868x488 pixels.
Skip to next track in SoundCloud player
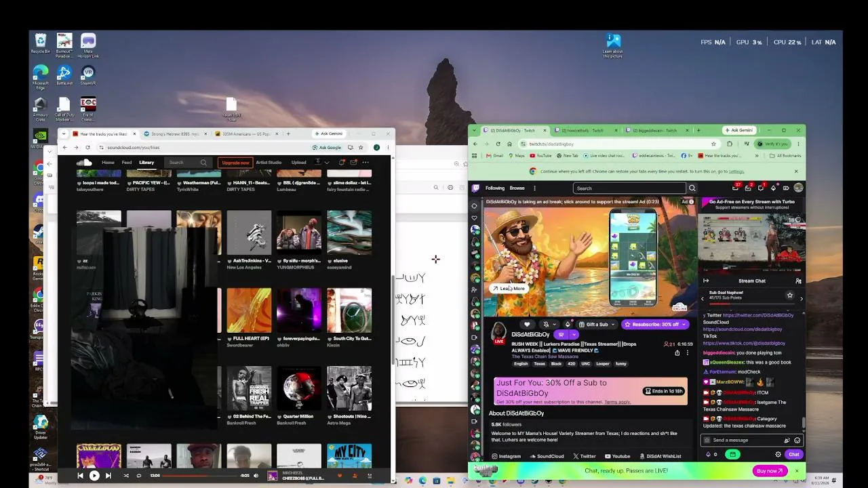point(108,476)
